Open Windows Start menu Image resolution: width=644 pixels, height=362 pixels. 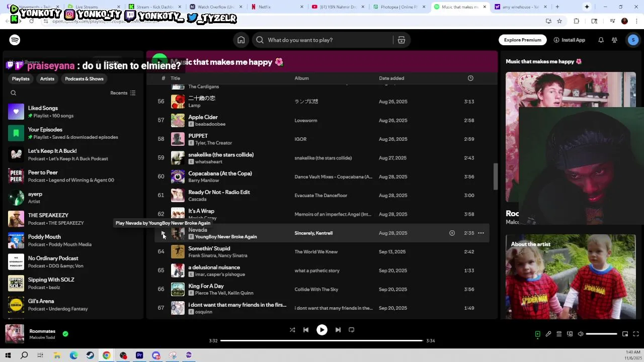(x=8, y=355)
